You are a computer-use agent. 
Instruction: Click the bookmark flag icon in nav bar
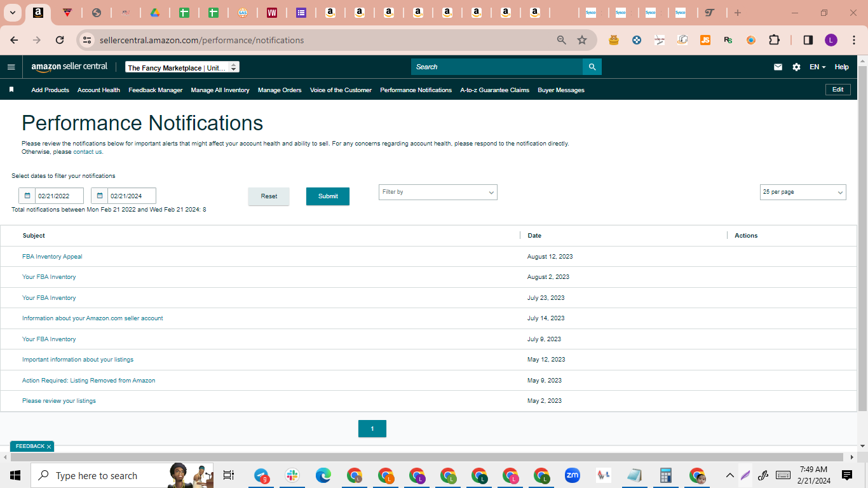[11, 90]
